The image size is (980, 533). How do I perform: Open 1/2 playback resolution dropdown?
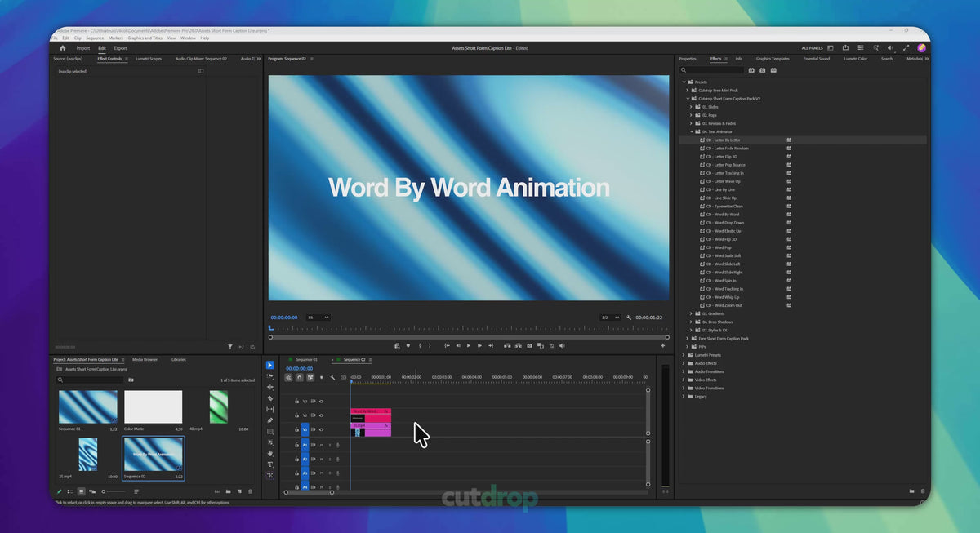[x=609, y=317]
